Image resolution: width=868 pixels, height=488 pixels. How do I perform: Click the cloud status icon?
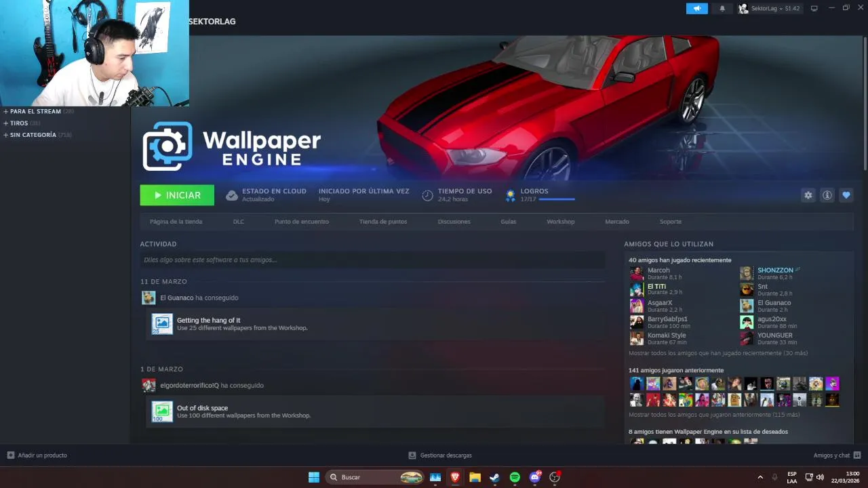coord(232,195)
